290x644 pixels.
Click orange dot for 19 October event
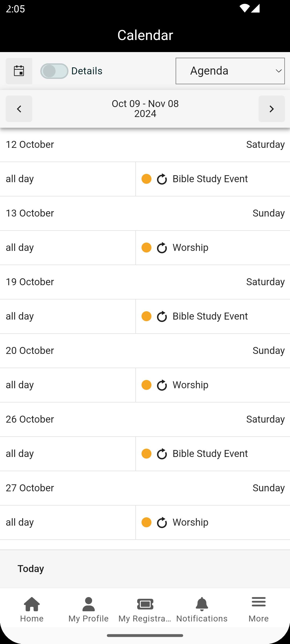(x=146, y=316)
